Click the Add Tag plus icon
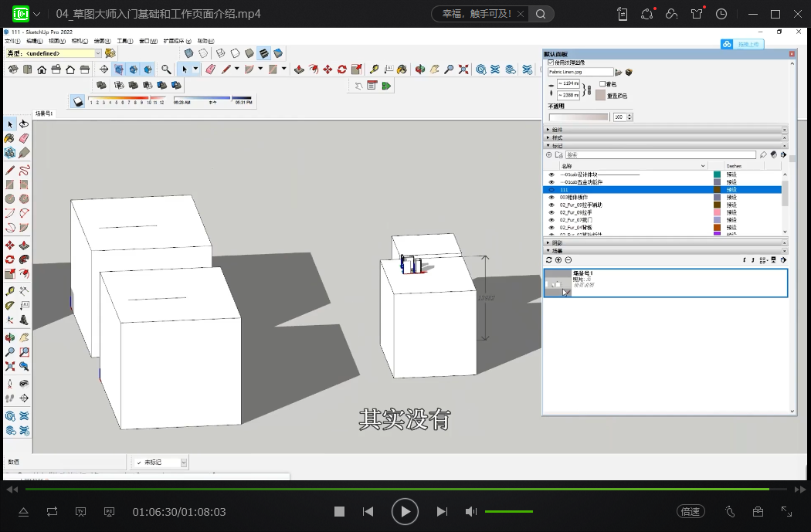Screen dimensions: 811x532 (x=549, y=155)
